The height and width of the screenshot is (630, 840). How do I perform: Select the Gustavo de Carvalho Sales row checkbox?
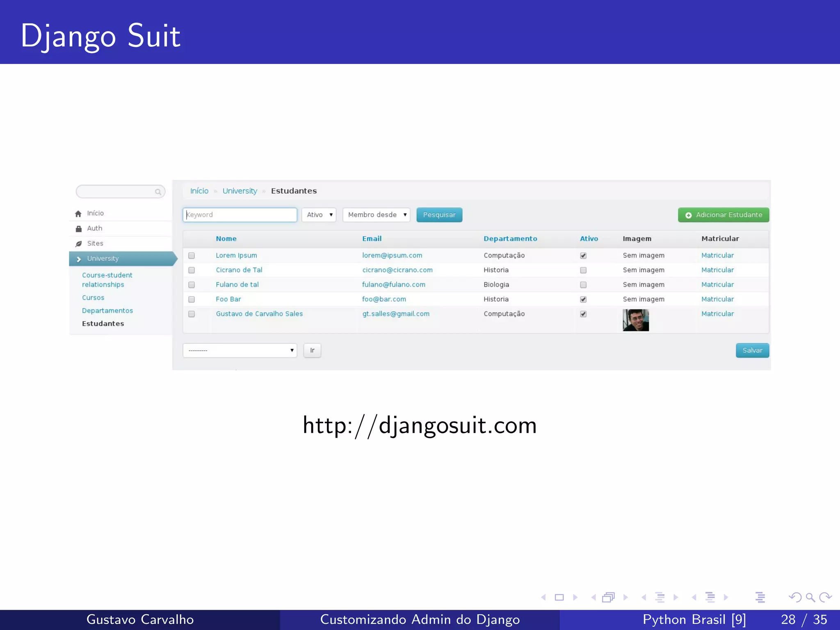(x=192, y=314)
